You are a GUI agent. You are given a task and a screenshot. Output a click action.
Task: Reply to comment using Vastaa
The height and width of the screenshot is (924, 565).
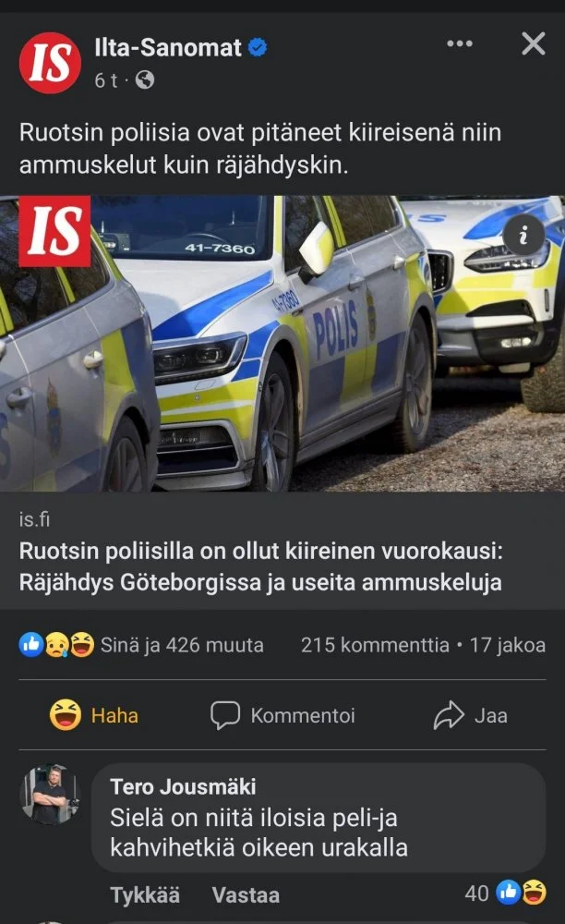pyautogui.click(x=246, y=895)
